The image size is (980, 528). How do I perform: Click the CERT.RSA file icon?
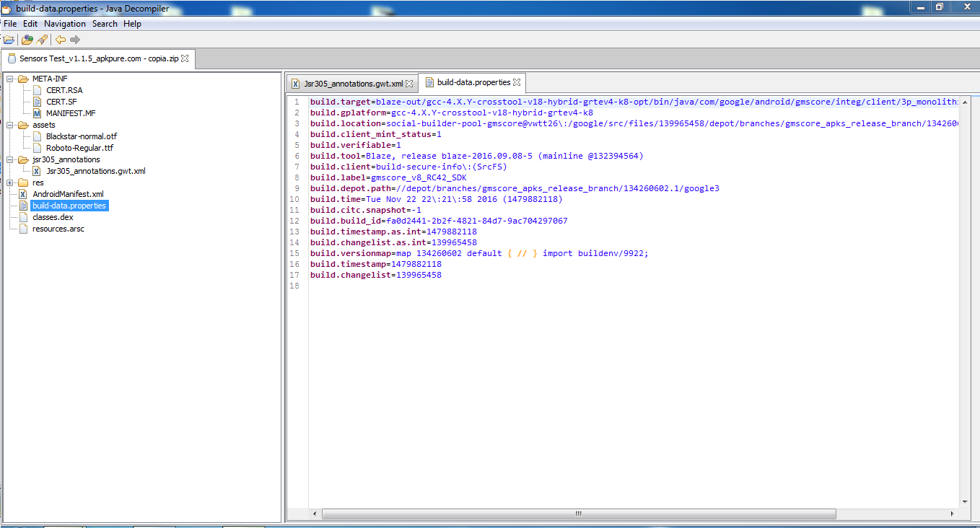tap(37, 90)
